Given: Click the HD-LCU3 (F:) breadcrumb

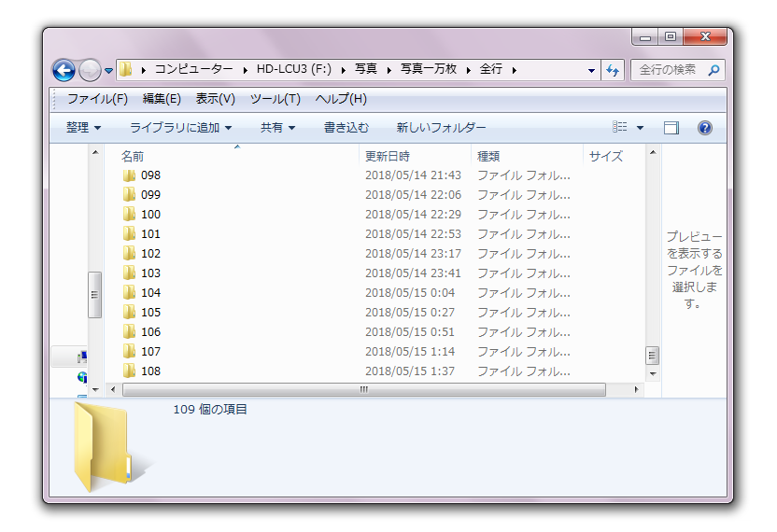Looking at the screenshot, I should tap(294, 69).
